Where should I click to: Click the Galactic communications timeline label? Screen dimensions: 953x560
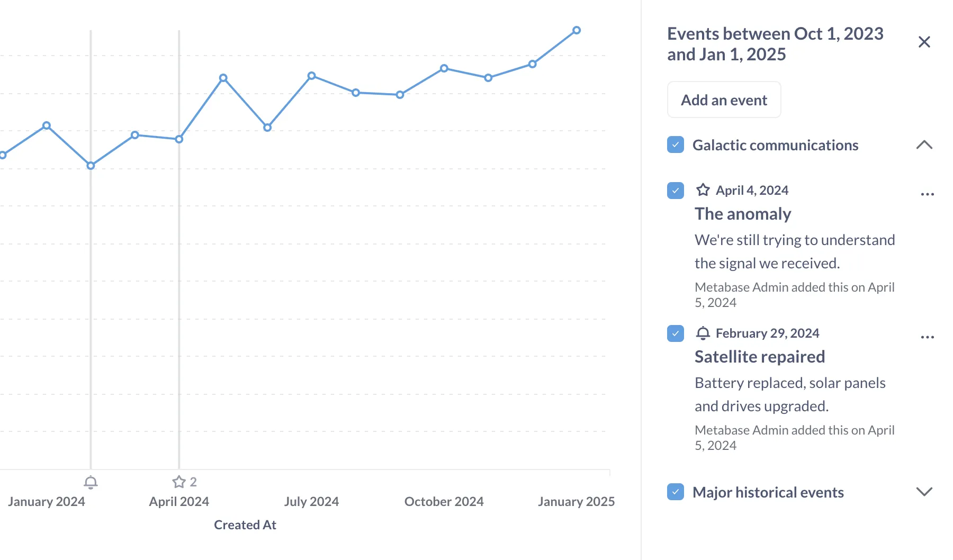[775, 145]
